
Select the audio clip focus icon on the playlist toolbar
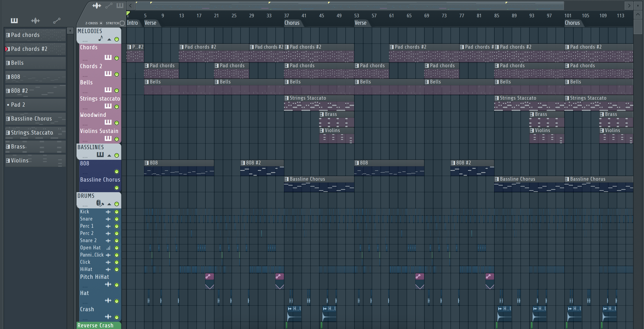point(97,5)
